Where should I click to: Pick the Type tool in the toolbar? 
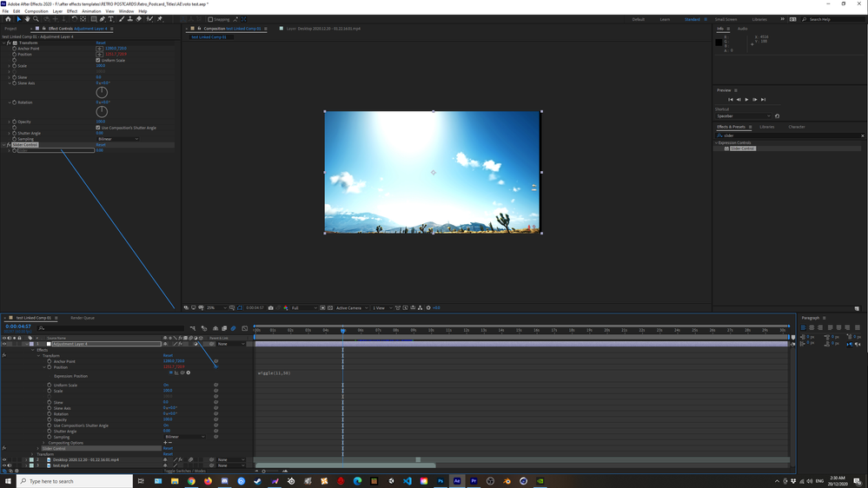110,19
